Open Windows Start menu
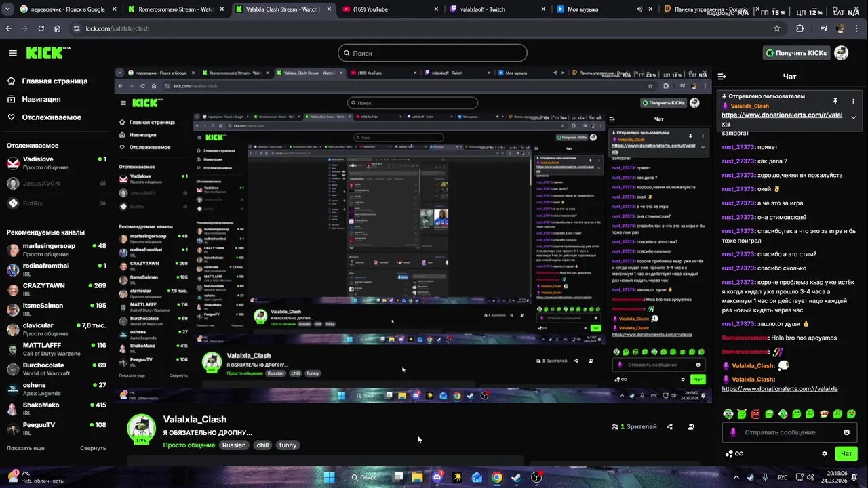This screenshot has height=488, width=868. [329, 477]
